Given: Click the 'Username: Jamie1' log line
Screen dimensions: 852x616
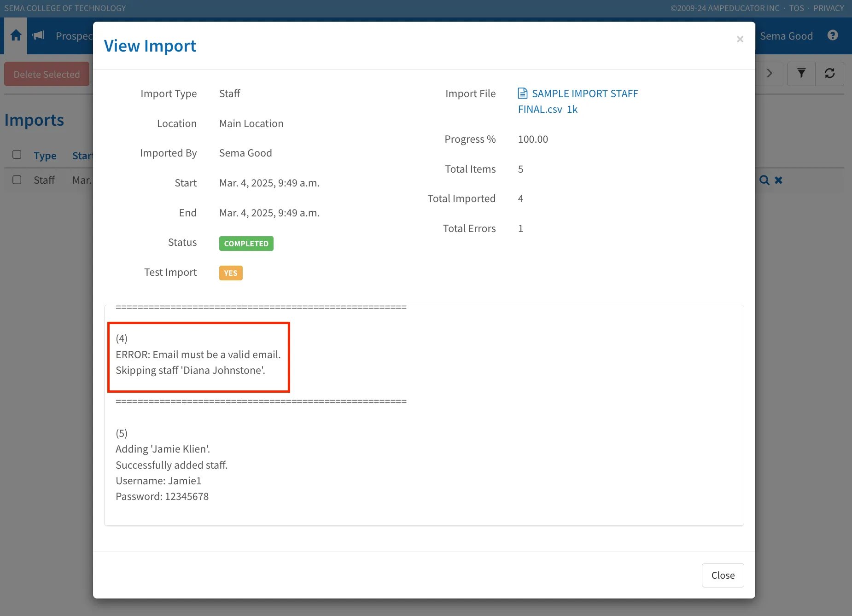Looking at the screenshot, I should (158, 481).
